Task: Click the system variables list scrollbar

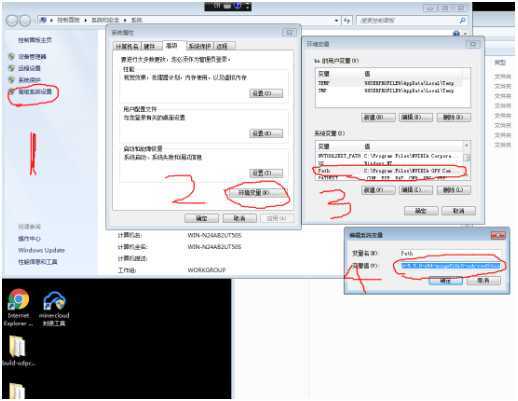Action: click(x=467, y=161)
